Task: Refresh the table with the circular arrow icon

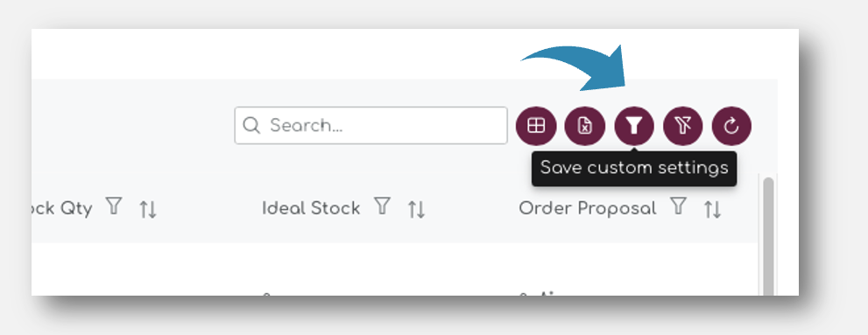Action: 731,126
